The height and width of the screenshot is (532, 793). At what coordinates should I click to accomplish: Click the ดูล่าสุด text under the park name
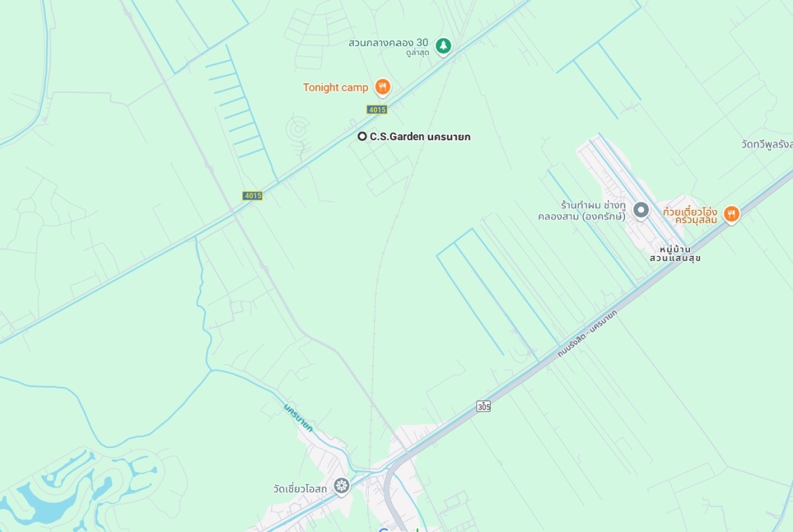tap(418, 53)
